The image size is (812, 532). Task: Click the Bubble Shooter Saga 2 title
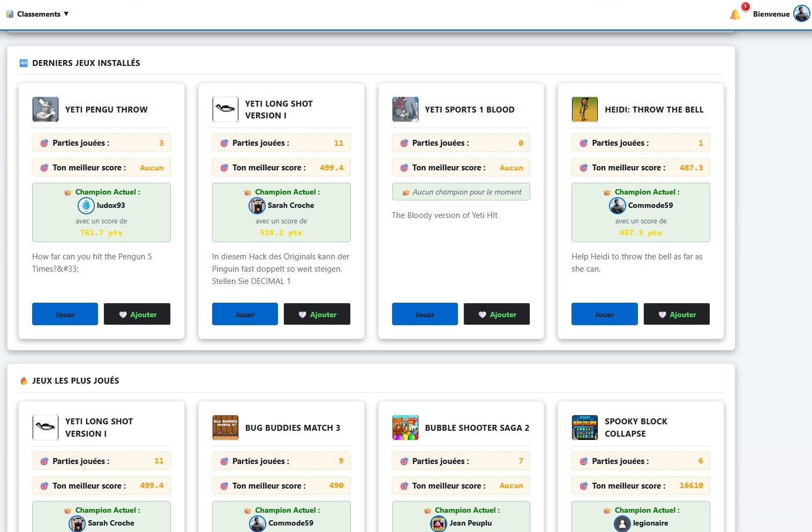pos(477,428)
